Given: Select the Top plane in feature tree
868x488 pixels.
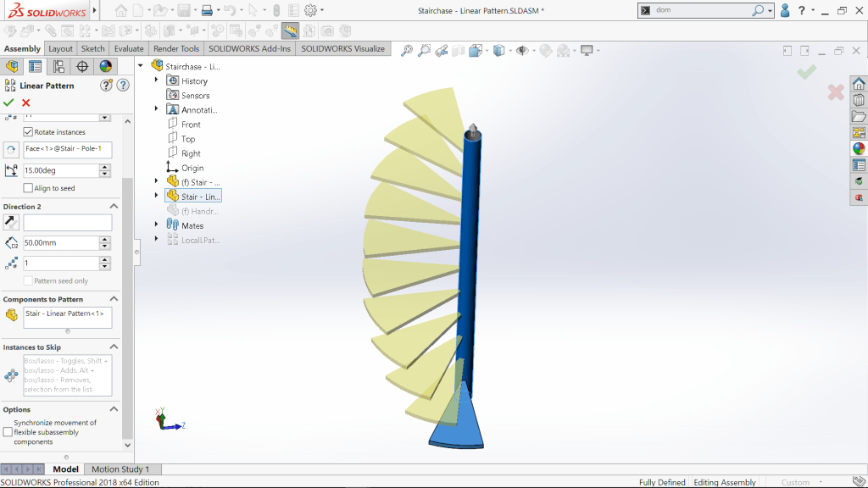Looking at the screenshot, I should point(187,139).
